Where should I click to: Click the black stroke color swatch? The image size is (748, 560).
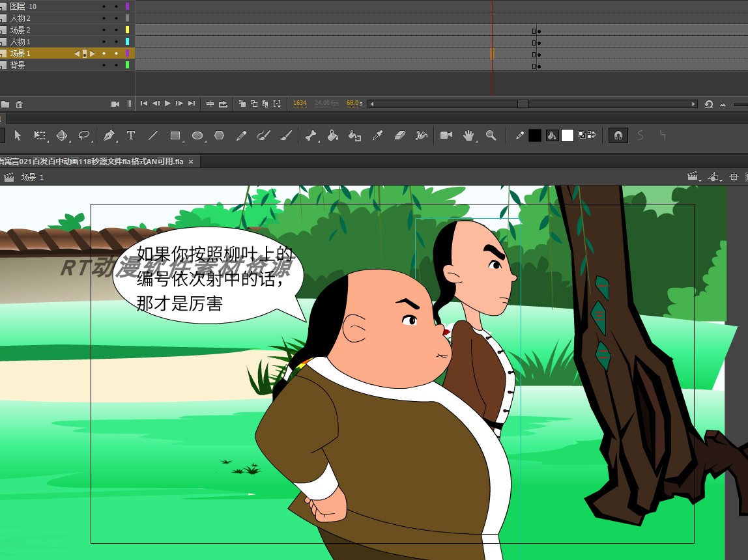click(x=535, y=136)
